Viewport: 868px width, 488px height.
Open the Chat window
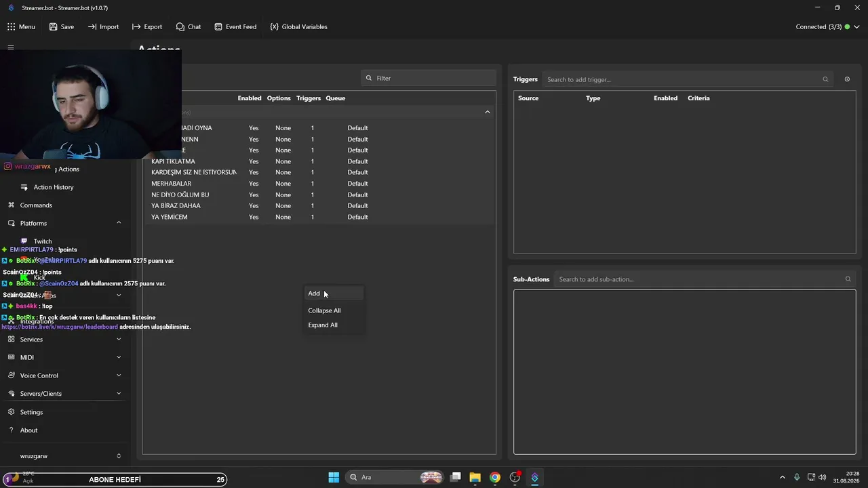[x=189, y=26]
